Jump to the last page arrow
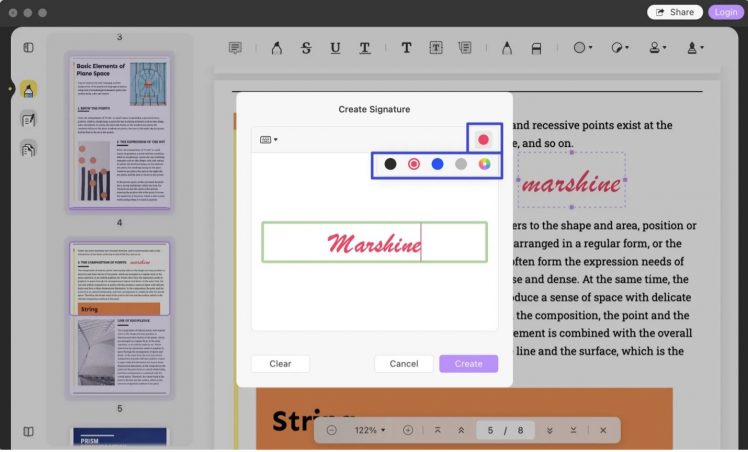The height and width of the screenshot is (452, 748). pyautogui.click(x=573, y=430)
